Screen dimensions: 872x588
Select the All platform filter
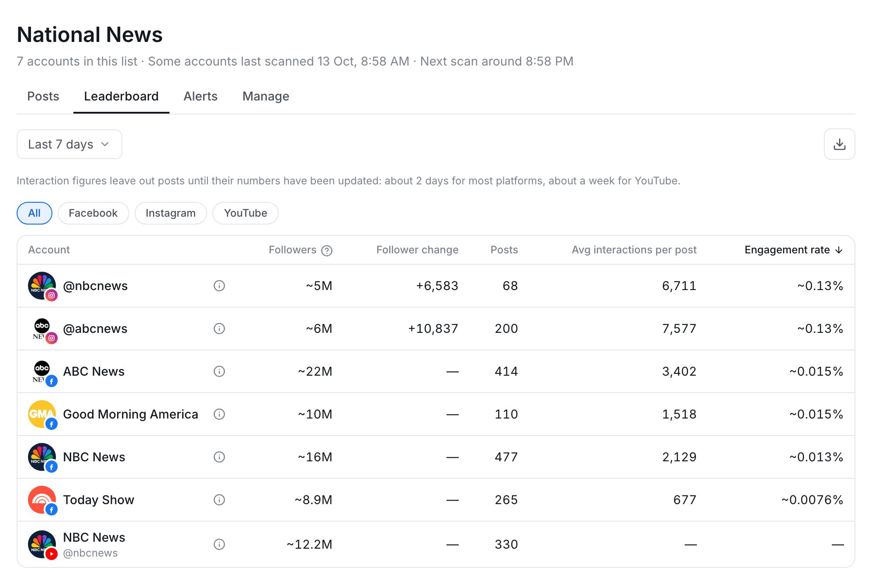pyautogui.click(x=35, y=213)
